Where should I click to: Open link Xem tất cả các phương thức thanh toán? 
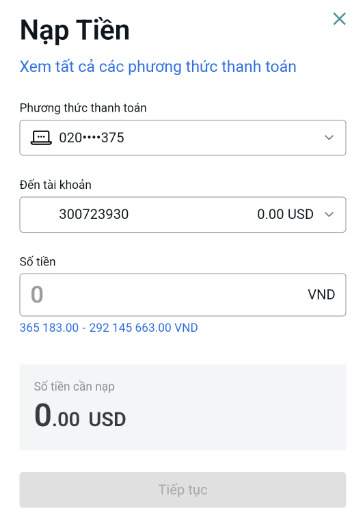pos(158,67)
